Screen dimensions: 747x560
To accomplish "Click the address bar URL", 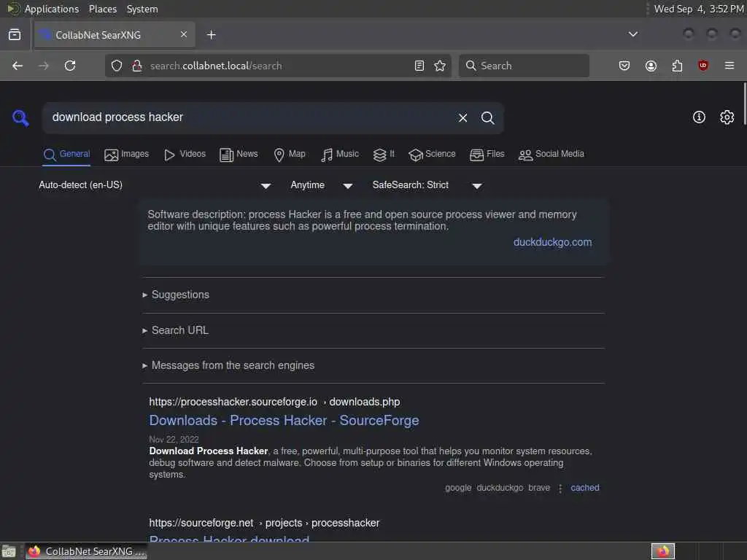I will tap(216, 66).
